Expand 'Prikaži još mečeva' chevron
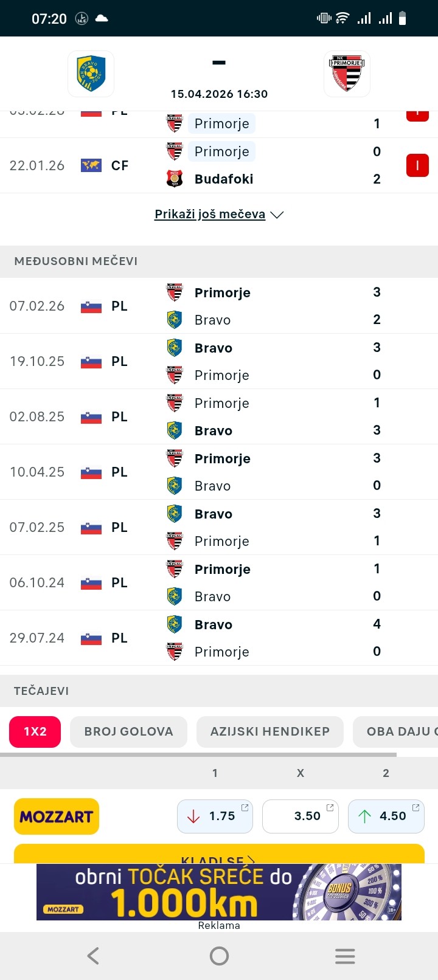Image resolution: width=438 pixels, height=980 pixels. point(277,215)
